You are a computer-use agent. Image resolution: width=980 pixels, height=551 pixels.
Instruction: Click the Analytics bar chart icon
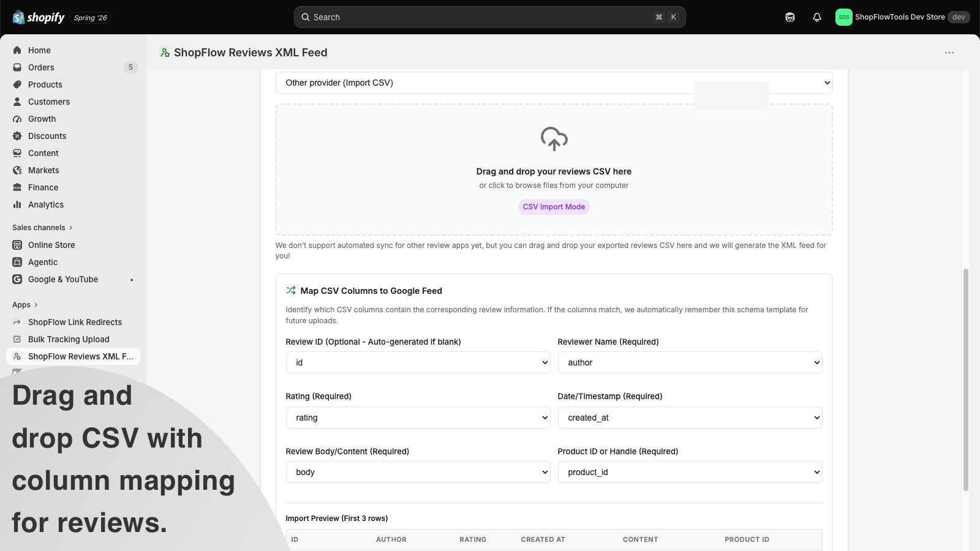17,204
